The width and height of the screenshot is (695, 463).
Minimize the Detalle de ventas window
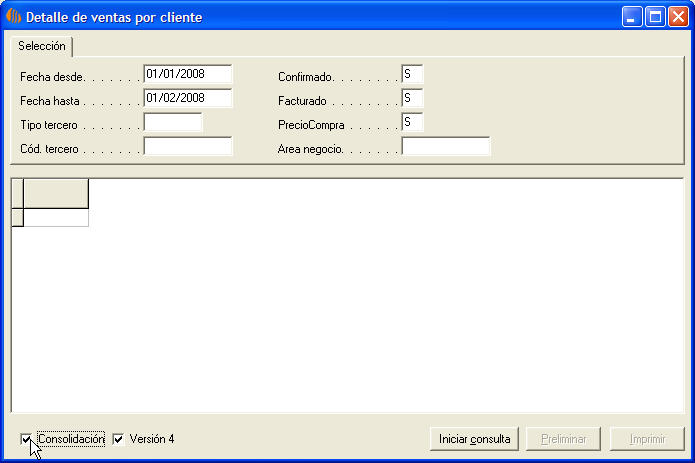pos(632,17)
